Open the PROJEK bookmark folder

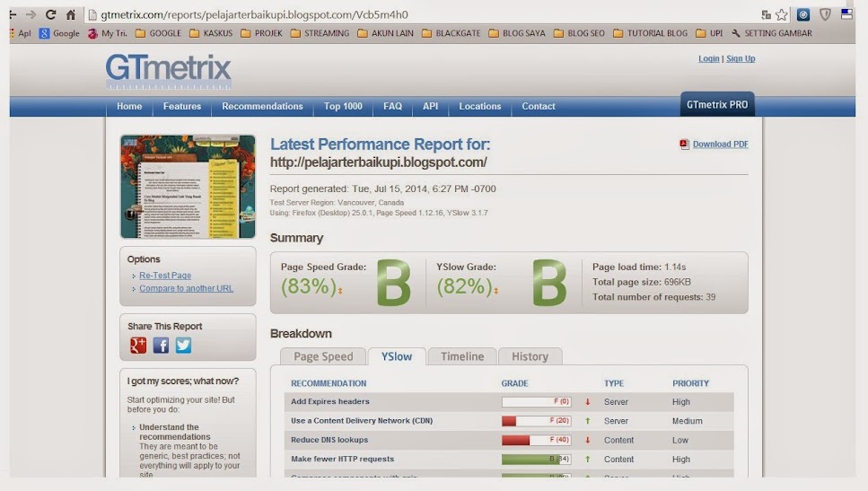pos(262,33)
